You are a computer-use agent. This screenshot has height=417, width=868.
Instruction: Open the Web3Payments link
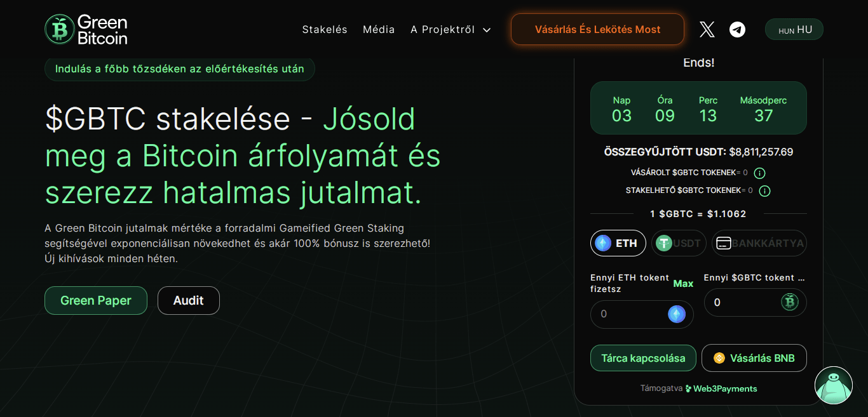coord(721,388)
